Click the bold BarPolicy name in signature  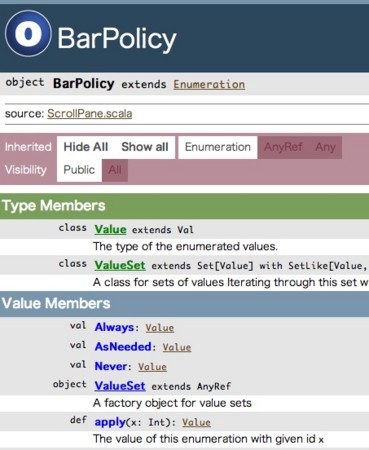84,84
